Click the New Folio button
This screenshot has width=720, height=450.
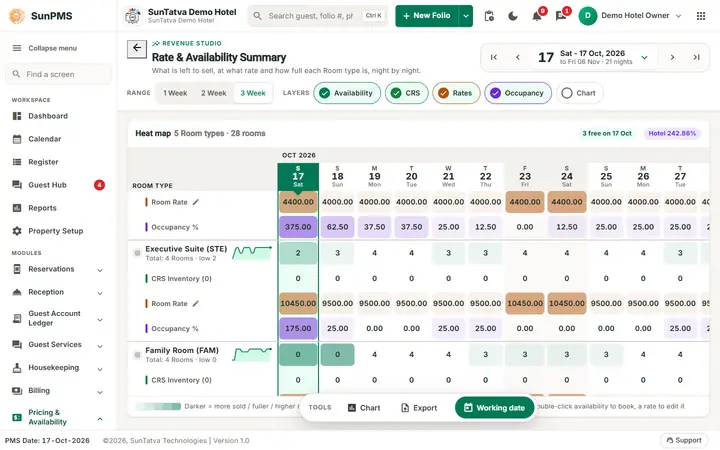point(427,16)
